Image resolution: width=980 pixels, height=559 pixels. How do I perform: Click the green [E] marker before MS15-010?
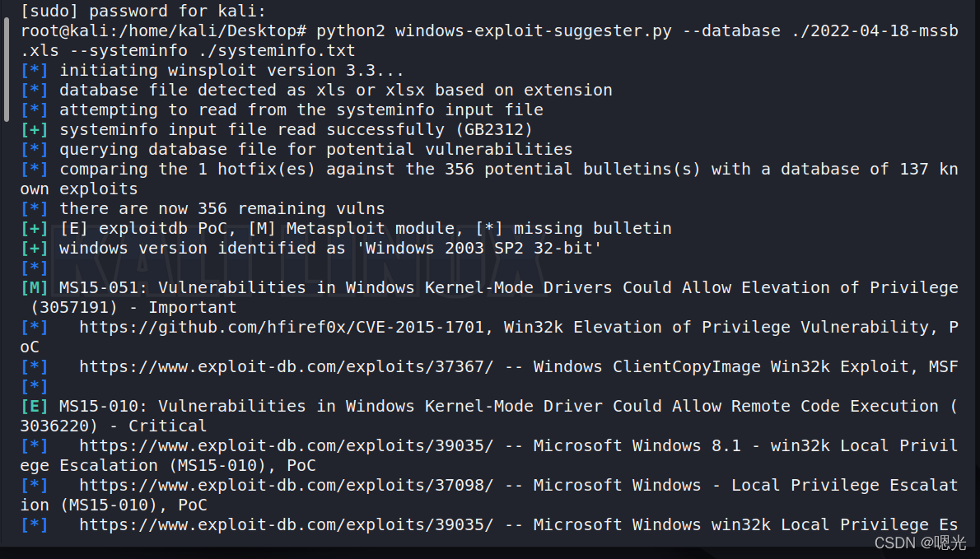click(x=34, y=406)
